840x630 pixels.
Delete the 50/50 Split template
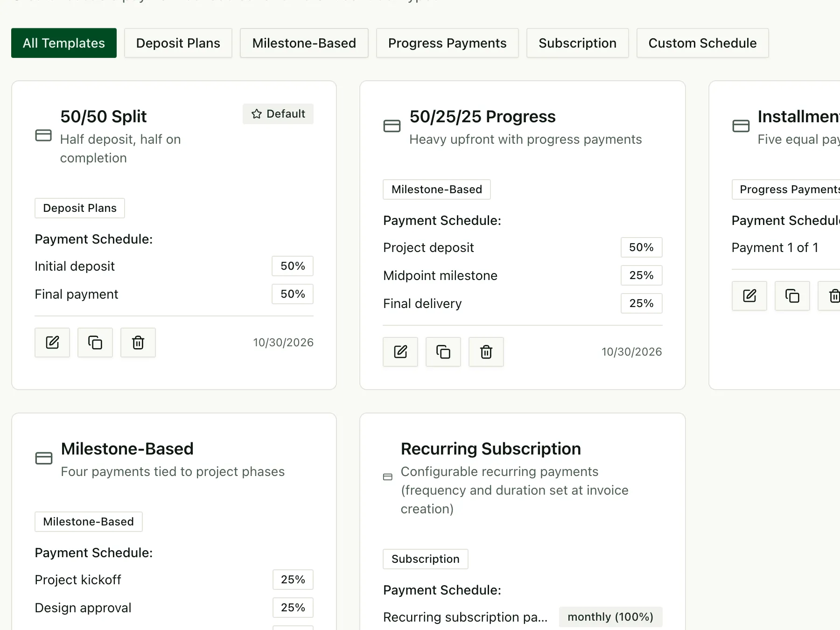pyautogui.click(x=138, y=343)
